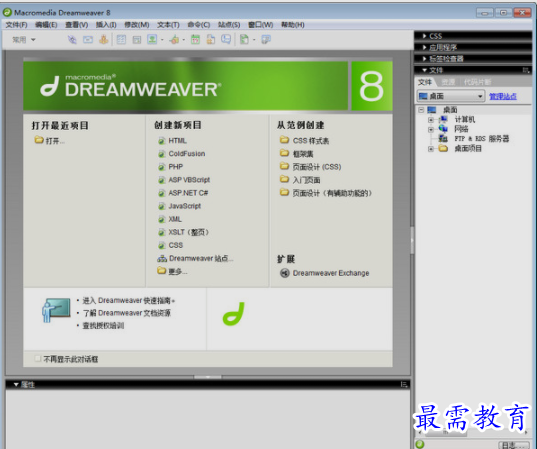Click the 管理站点 link
The width and height of the screenshot is (537, 449).
(503, 96)
